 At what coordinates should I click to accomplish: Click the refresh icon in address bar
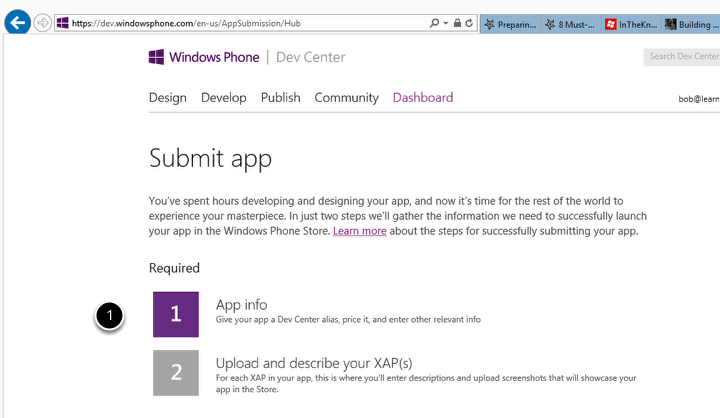pyautogui.click(x=469, y=23)
